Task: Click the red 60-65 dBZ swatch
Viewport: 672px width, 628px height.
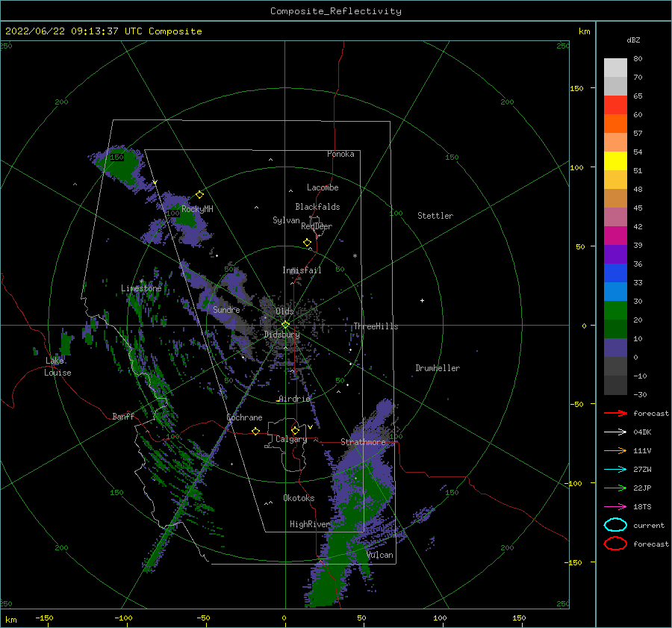Action: (615, 105)
